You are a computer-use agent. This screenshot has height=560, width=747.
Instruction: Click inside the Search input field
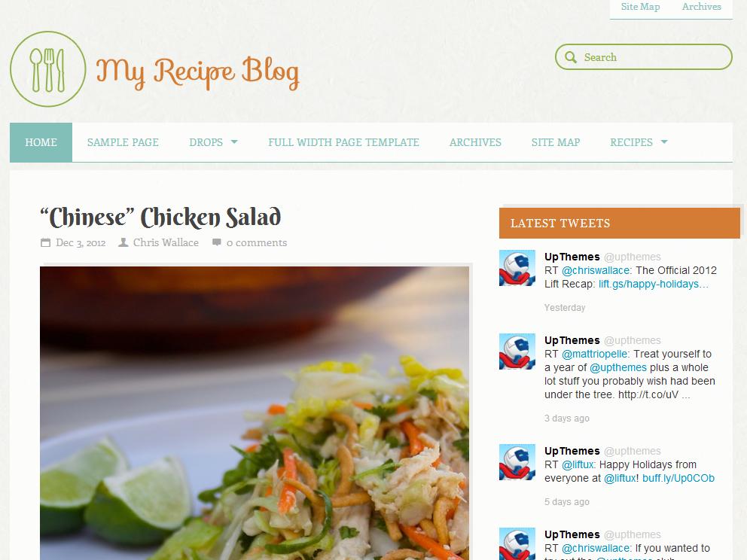coord(644,57)
